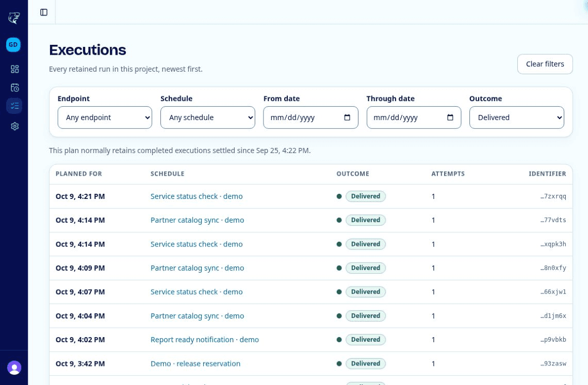The height and width of the screenshot is (385, 588).
Task: Open the Outcome dropdown set to Delivered
Action: click(517, 118)
